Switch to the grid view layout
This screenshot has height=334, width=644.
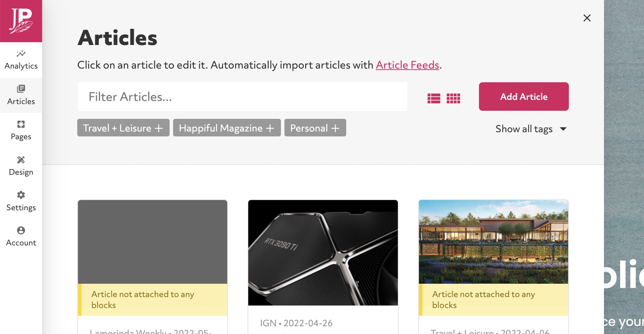[453, 98]
